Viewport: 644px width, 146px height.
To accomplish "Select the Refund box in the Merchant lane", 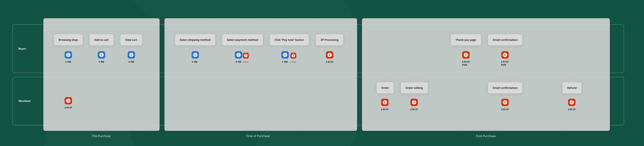I will click(572, 88).
